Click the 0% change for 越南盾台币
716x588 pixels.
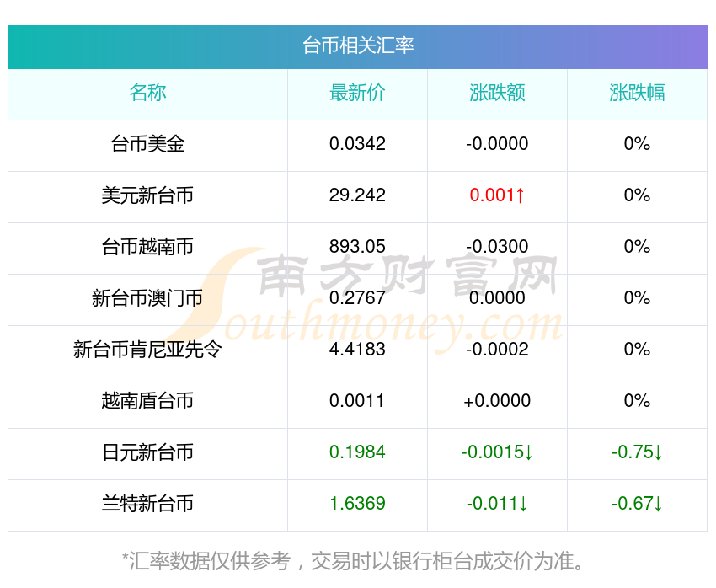point(637,401)
